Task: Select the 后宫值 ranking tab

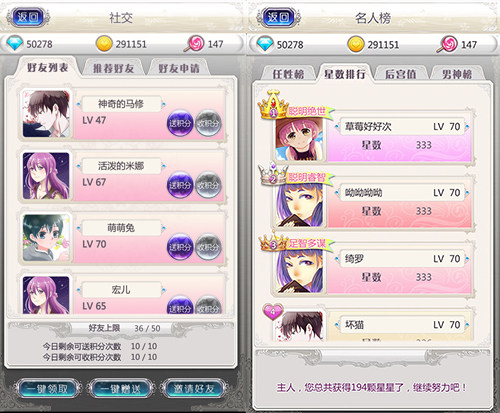Action: (x=400, y=74)
